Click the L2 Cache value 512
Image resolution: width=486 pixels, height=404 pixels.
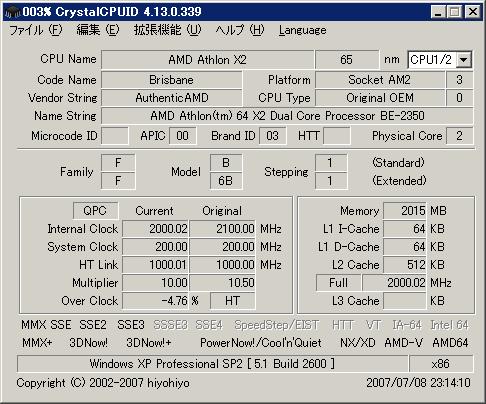405,265
